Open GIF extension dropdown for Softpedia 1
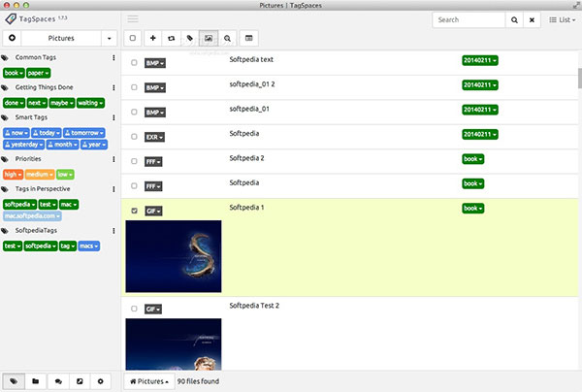Screen dimensions: 582x392 [x=153, y=211]
